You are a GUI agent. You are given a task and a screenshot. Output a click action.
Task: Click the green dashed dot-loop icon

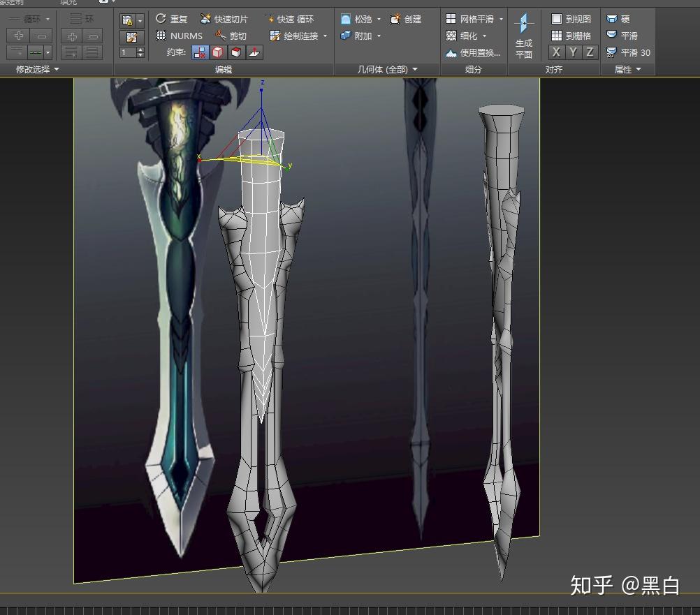35,52
